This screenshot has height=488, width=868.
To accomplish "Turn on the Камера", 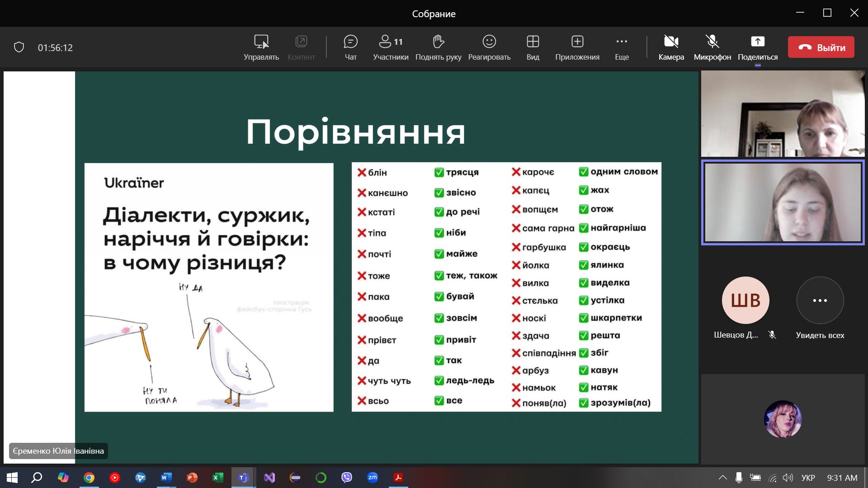I will (671, 47).
